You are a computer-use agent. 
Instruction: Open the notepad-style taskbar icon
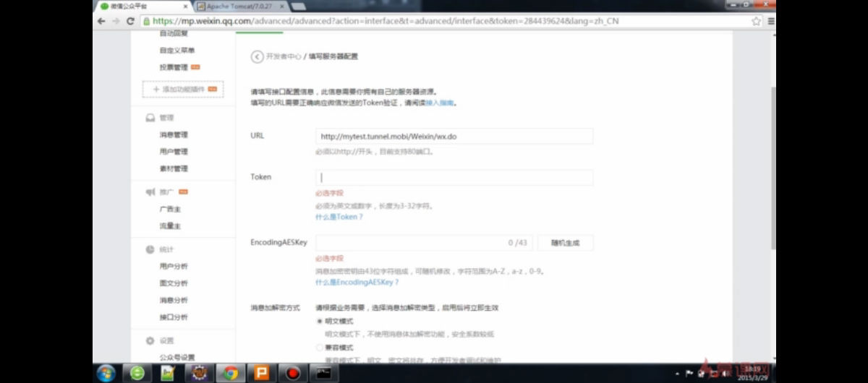tap(168, 373)
